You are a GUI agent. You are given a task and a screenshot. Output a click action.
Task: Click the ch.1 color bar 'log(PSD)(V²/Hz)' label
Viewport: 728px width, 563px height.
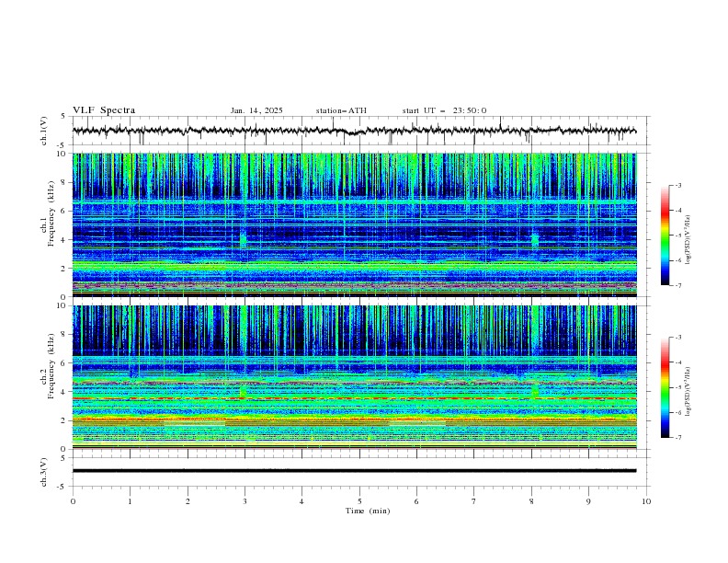688,240
